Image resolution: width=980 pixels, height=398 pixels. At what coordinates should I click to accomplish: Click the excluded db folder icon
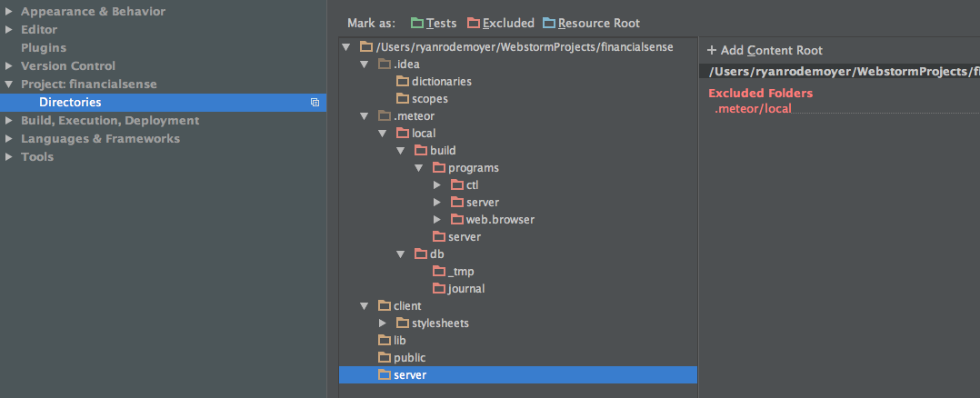[x=421, y=254]
